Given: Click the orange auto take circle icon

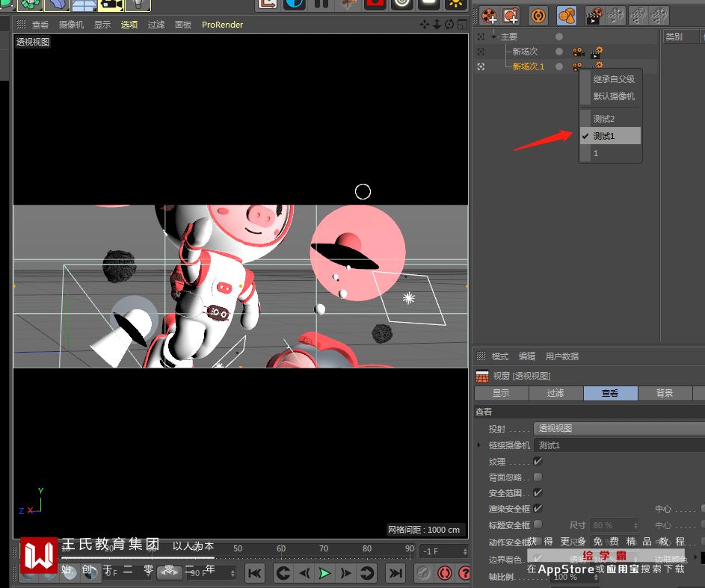Looking at the screenshot, I should click(x=538, y=16).
